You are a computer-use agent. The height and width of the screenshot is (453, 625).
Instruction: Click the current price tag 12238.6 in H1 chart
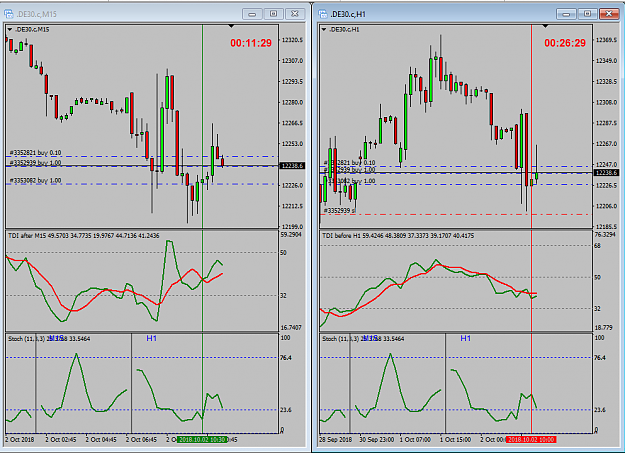tap(607, 173)
